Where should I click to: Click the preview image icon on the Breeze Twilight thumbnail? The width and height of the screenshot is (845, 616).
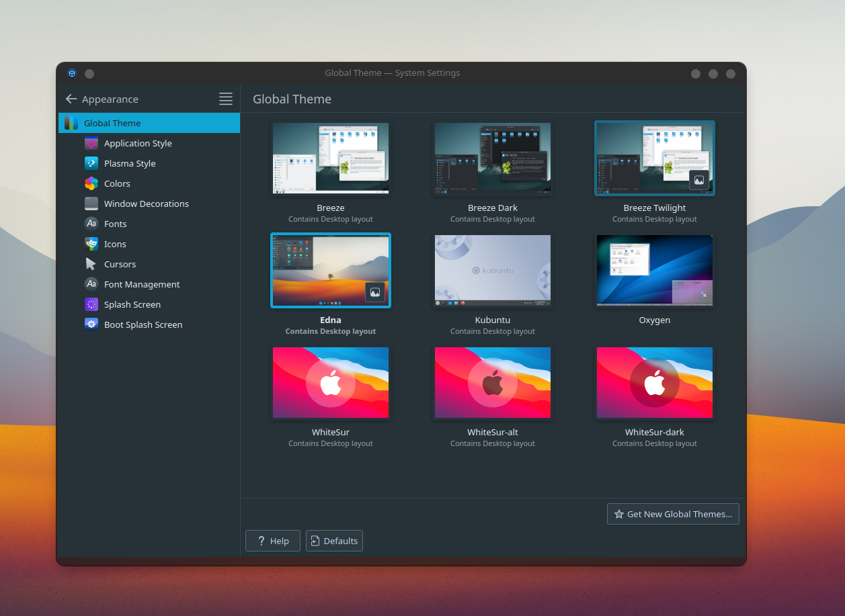tap(699, 180)
